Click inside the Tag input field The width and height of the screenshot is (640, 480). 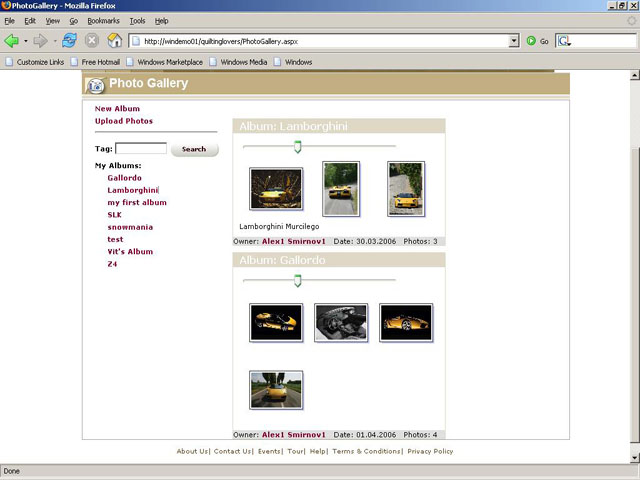pyautogui.click(x=141, y=149)
